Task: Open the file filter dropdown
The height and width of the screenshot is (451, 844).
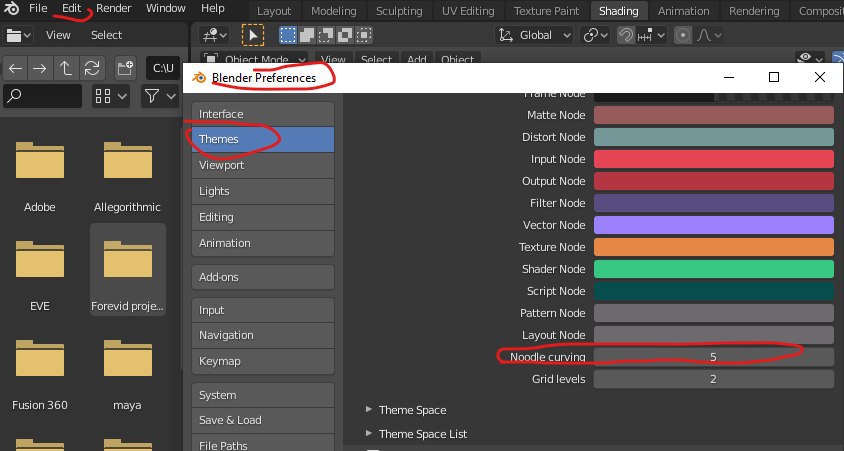Action: coord(160,96)
